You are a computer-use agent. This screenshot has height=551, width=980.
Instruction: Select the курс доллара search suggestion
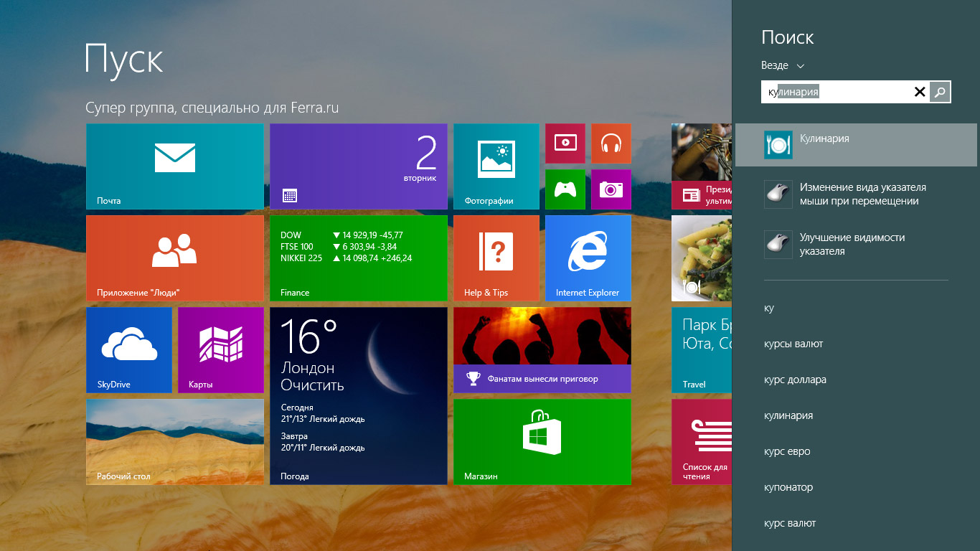click(x=795, y=380)
